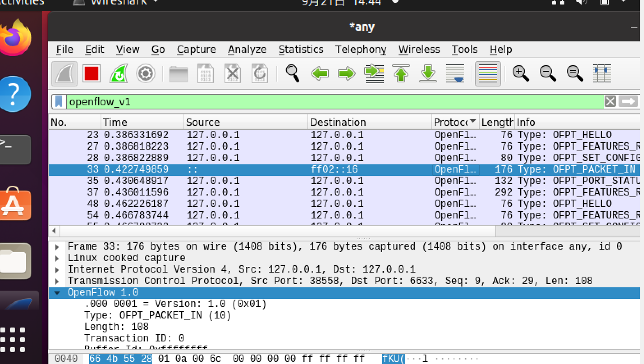Open the Telephony menu
This screenshot has height=364, width=644.
(x=361, y=50)
